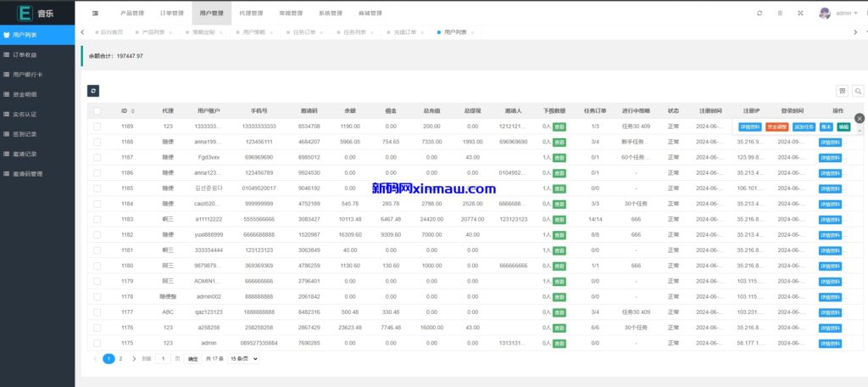Close the 用户策略 tab
Viewport: 868px width, 387px height.
270,32
